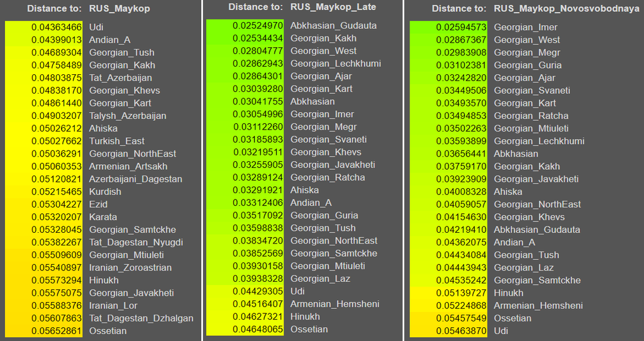Click distance value 0.02594573

[x=461, y=28]
